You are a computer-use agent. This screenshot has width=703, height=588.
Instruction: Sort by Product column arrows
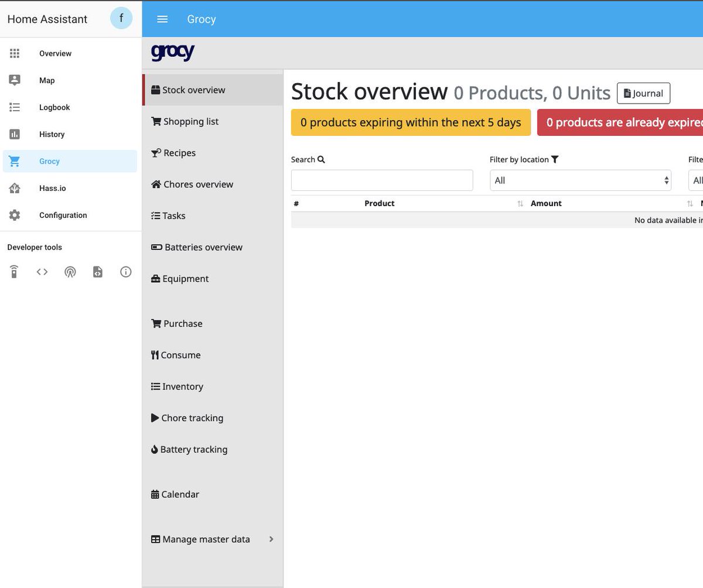[520, 204]
